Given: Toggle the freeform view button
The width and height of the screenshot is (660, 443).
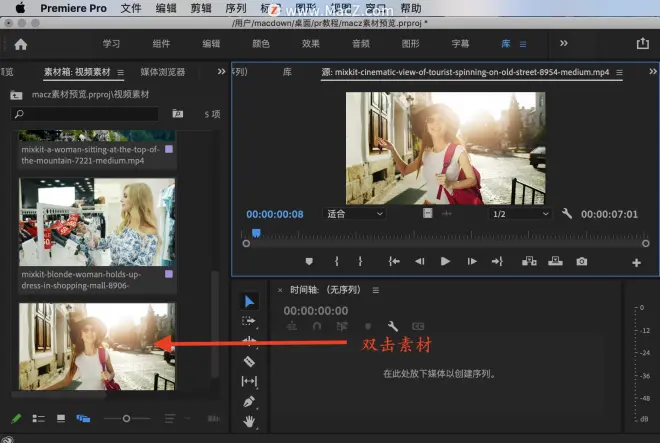Looking at the screenshot, I should pyautogui.click(x=83, y=418).
